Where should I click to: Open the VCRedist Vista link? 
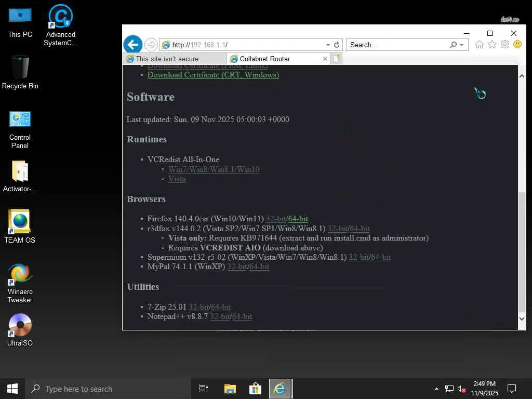[177, 179]
